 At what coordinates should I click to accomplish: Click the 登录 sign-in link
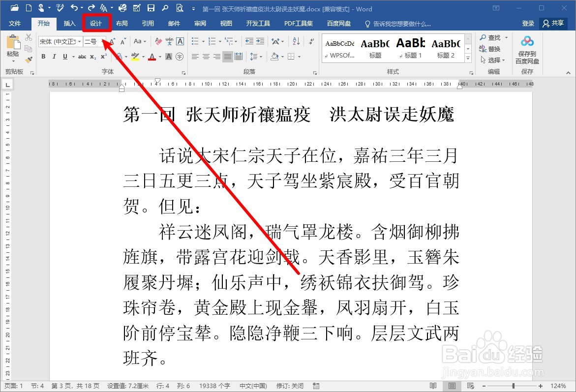click(528, 24)
